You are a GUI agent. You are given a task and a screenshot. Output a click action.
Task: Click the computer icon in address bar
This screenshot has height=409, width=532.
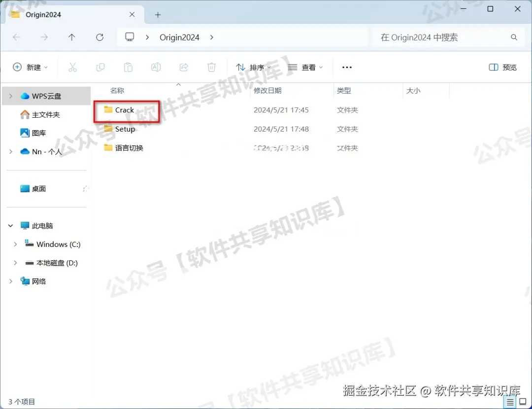130,36
